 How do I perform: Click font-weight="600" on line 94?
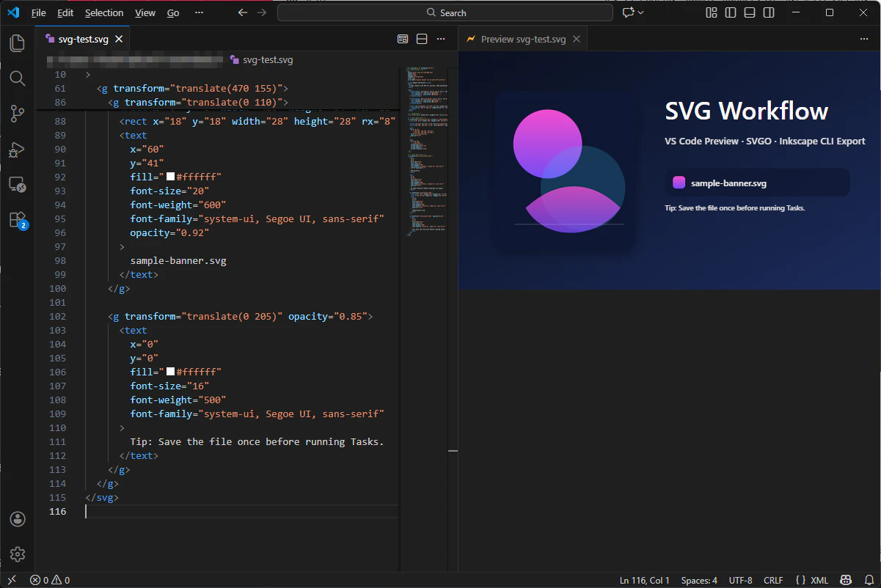tap(178, 205)
